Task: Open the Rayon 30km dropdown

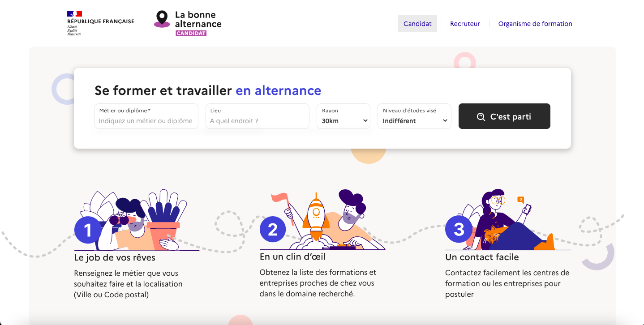Action: tap(343, 116)
